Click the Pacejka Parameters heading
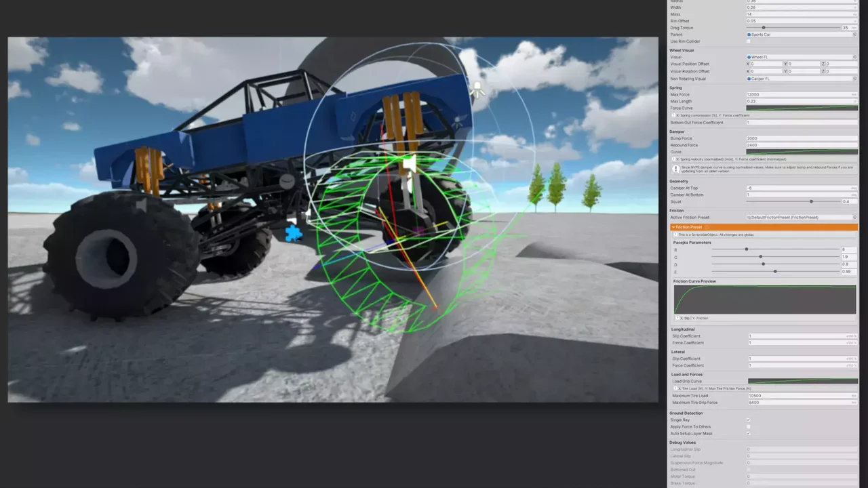 pos(692,242)
